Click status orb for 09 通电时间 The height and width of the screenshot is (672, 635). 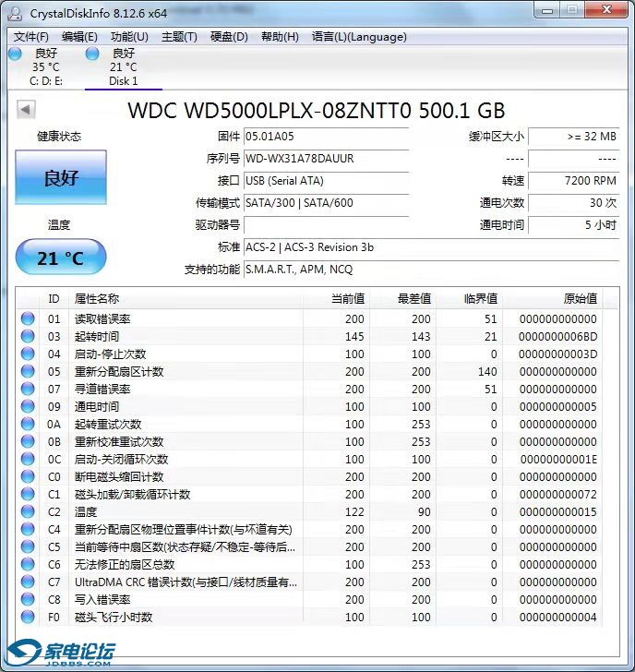point(28,406)
